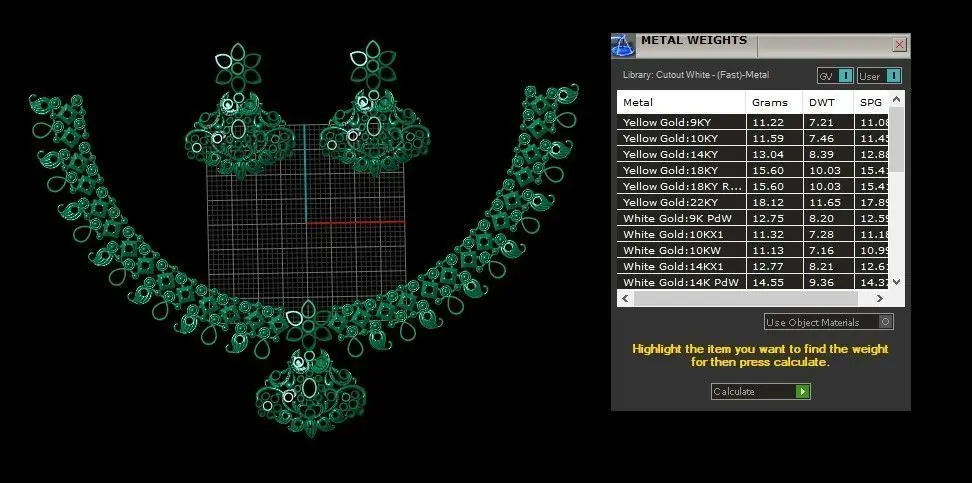The height and width of the screenshot is (483, 972).
Task: Select the White Gold:14KX1 row
Action: click(753, 266)
